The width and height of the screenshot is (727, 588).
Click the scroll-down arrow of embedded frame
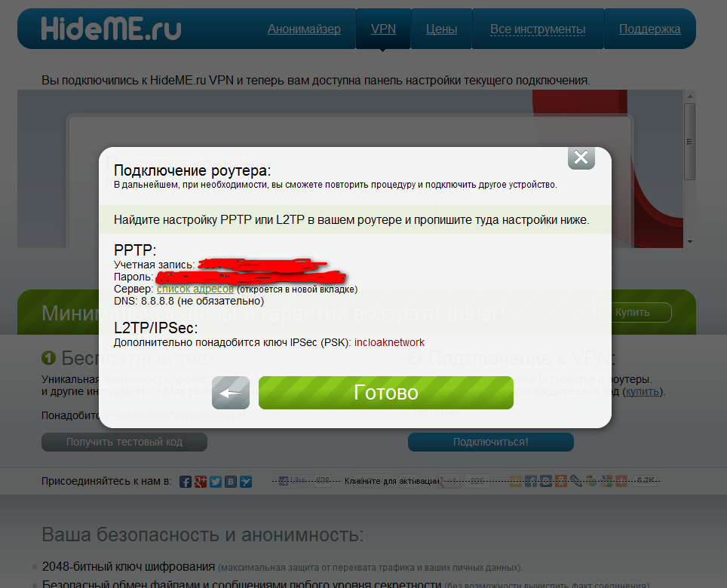(690, 242)
